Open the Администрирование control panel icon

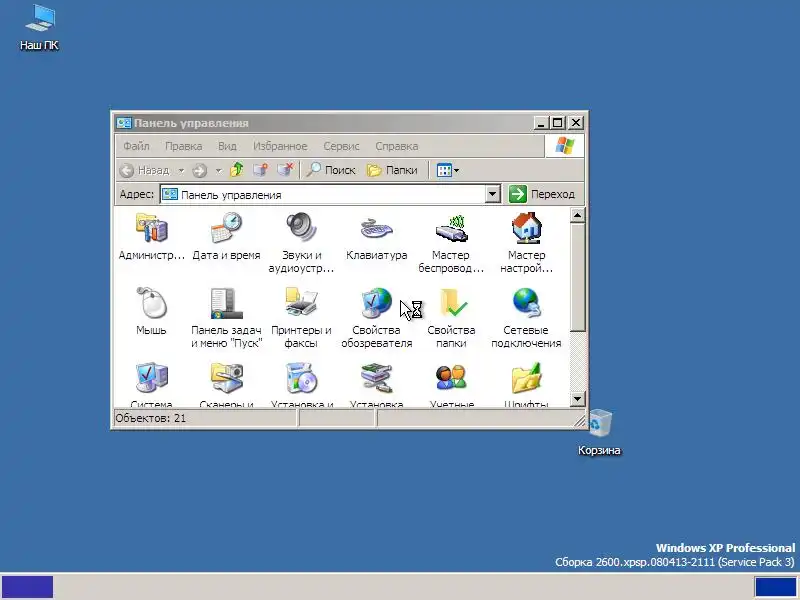click(x=151, y=229)
